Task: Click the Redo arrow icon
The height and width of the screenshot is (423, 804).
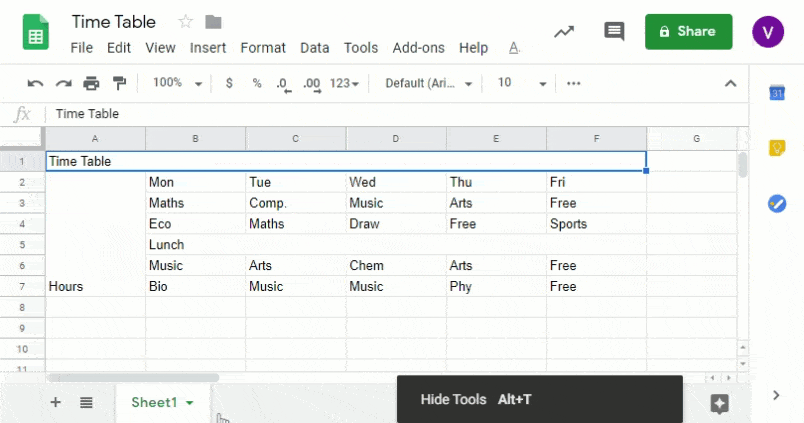Action: click(63, 83)
